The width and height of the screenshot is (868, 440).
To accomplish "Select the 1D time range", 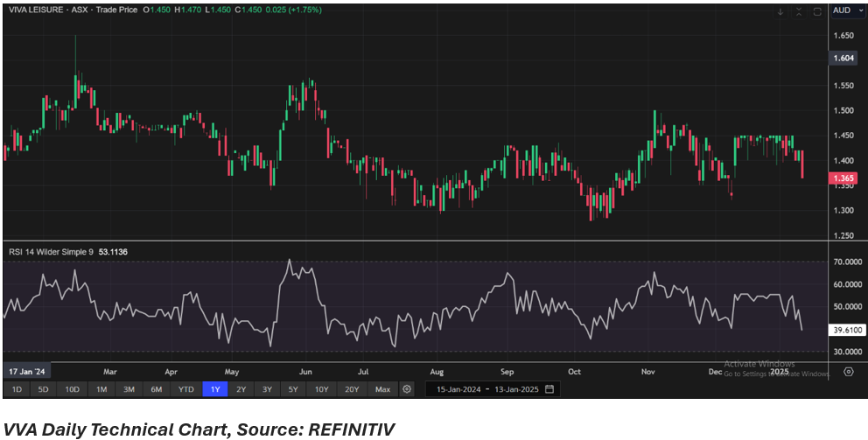I will tap(17, 389).
